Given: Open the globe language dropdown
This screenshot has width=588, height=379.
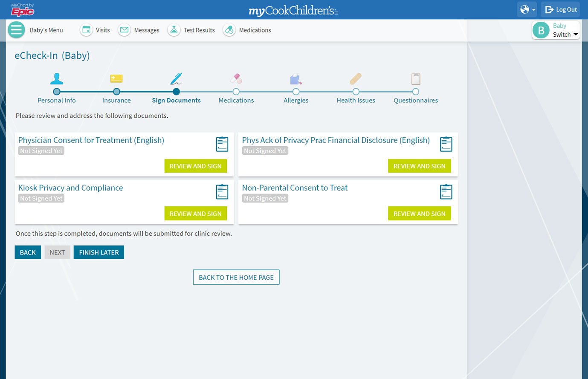Looking at the screenshot, I should click(x=527, y=9).
